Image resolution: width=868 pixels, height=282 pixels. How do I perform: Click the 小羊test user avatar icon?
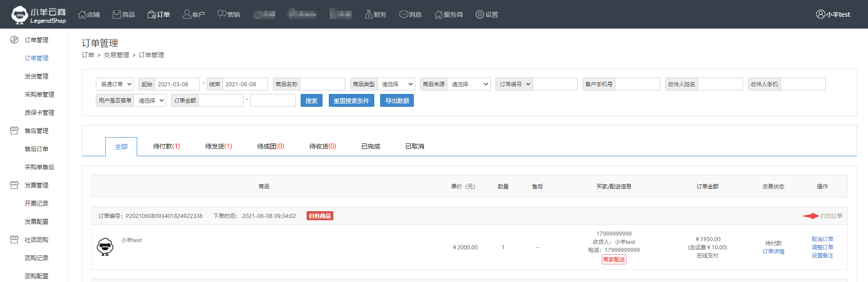pos(820,15)
